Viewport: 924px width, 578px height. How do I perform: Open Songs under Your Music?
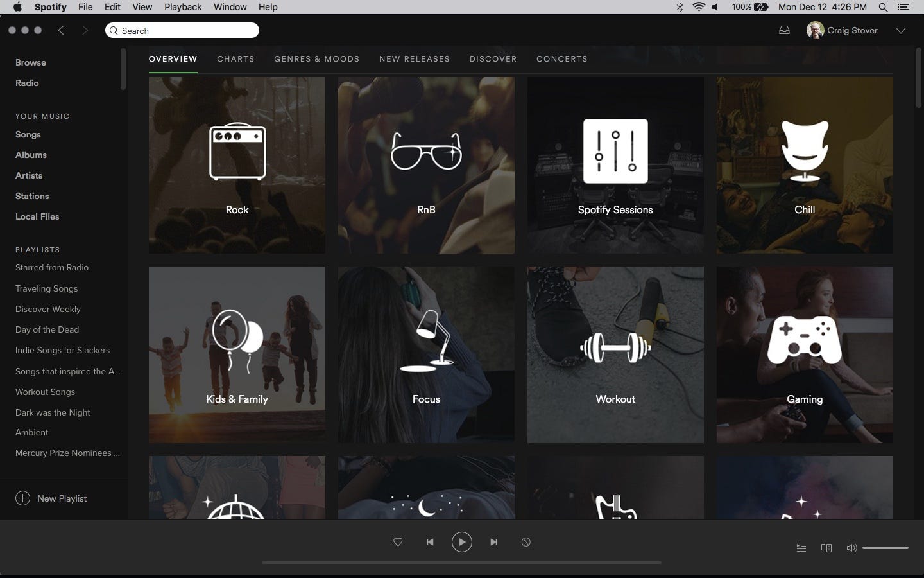pyautogui.click(x=28, y=134)
